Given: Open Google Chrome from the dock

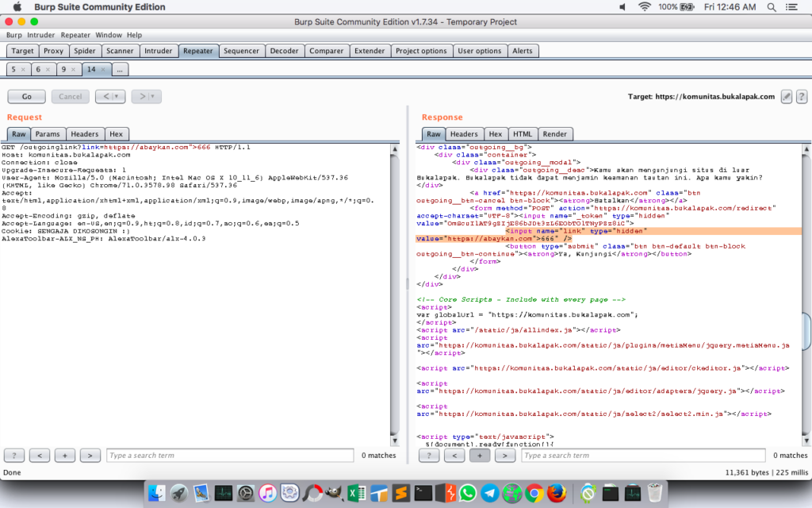Looking at the screenshot, I should pyautogui.click(x=534, y=493).
